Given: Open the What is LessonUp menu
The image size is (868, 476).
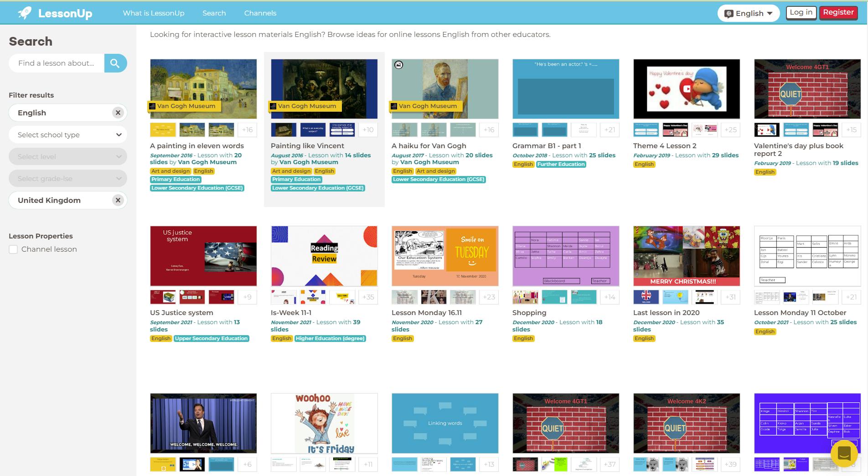Looking at the screenshot, I should coord(154,13).
